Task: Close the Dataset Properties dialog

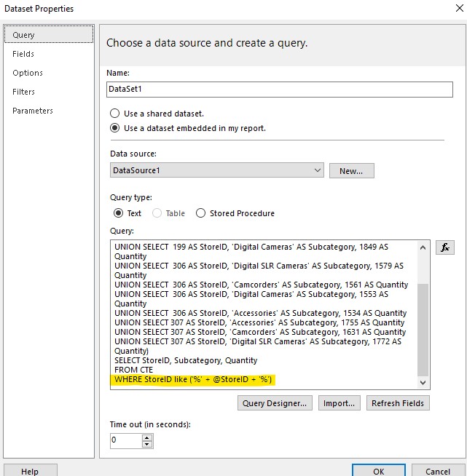Action: pos(460,8)
